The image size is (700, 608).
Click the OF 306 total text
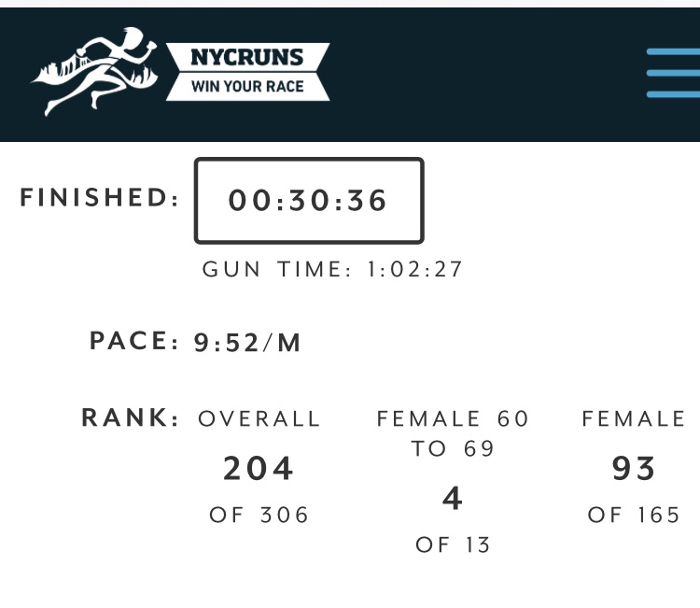[x=259, y=515]
